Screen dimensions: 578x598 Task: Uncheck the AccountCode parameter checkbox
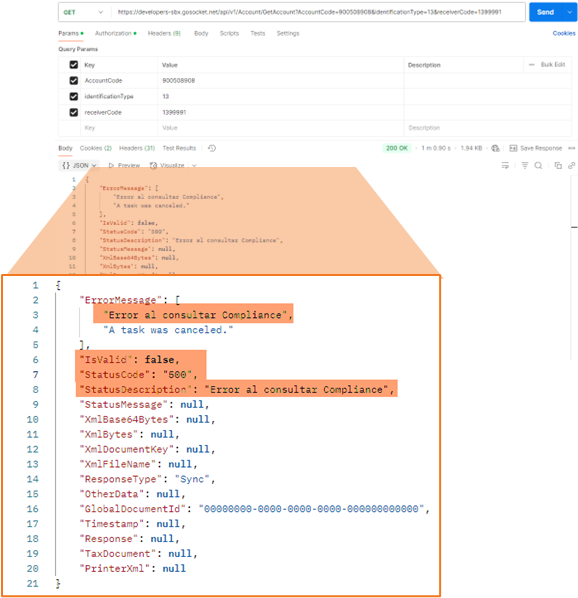tap(74, 80)
